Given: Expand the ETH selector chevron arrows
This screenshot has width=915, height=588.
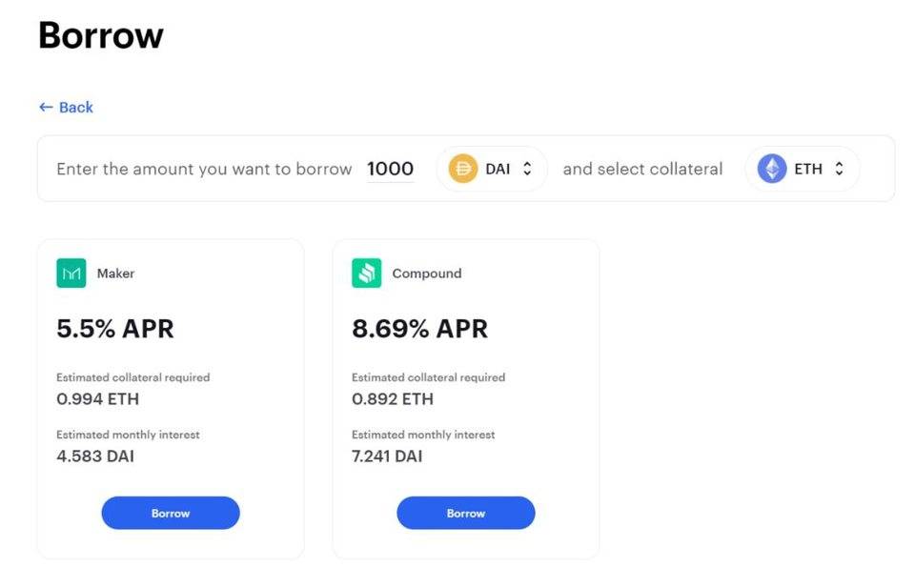Looking at the screenshot, I should [838, 168].
